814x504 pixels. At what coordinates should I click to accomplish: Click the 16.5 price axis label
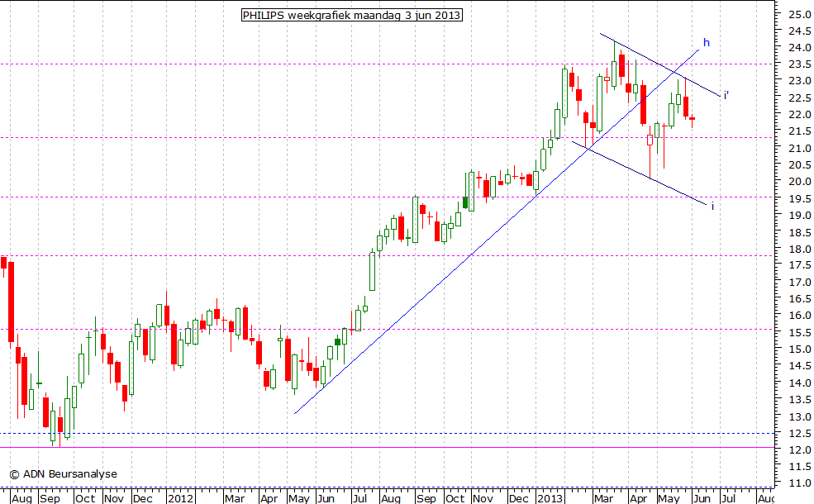pos(799,299)
